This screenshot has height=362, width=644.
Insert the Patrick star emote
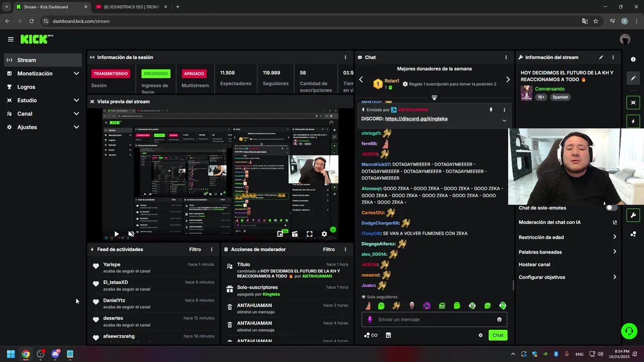[x=368, y=306]
